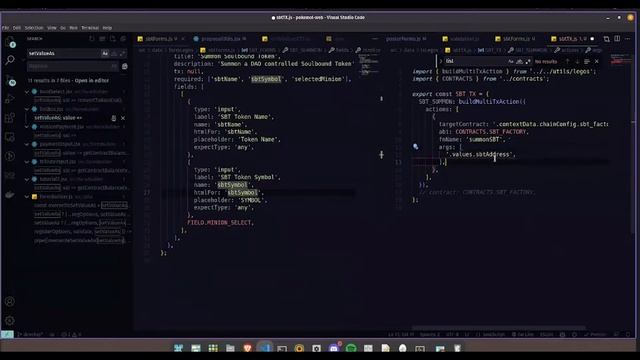Viewport: 640px width, 360px height.
Task: Replace all icon next to Replace field
Action: click(x=124, y=66)
